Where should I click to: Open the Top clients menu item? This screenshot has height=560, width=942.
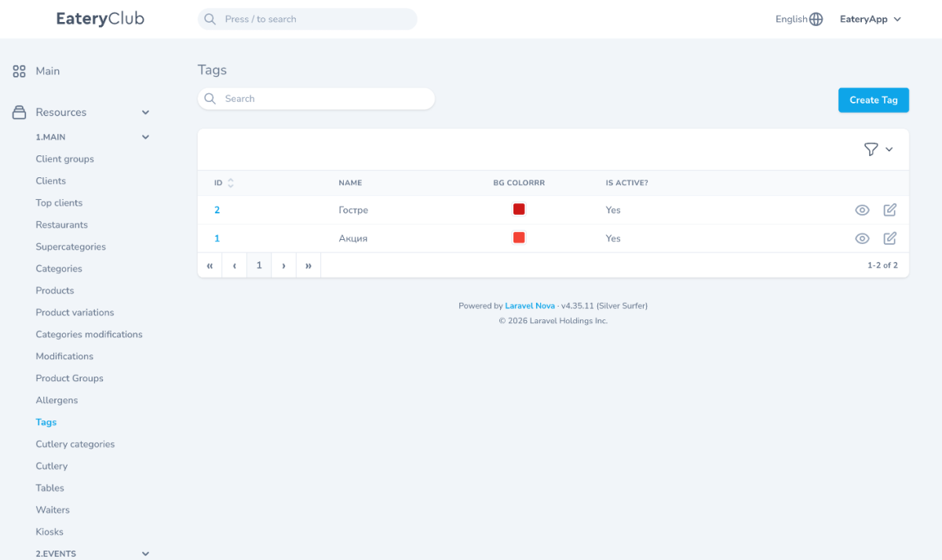click(x=59, y=203)
